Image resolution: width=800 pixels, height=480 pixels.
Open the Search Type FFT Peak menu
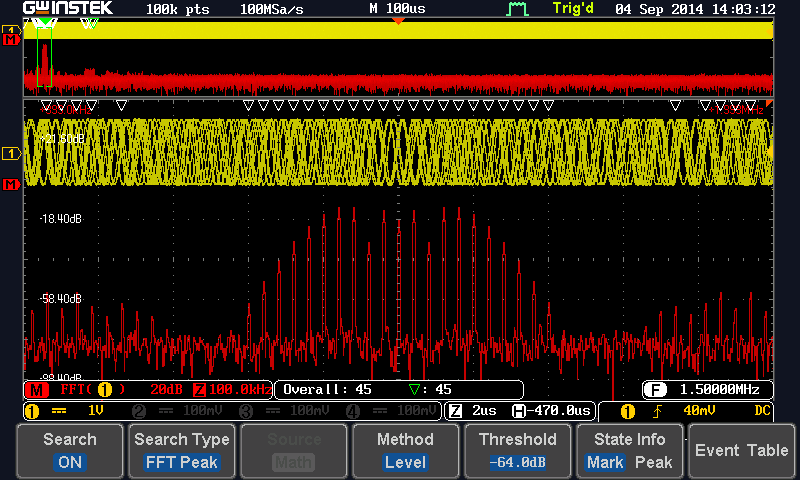tap(182, 450)
